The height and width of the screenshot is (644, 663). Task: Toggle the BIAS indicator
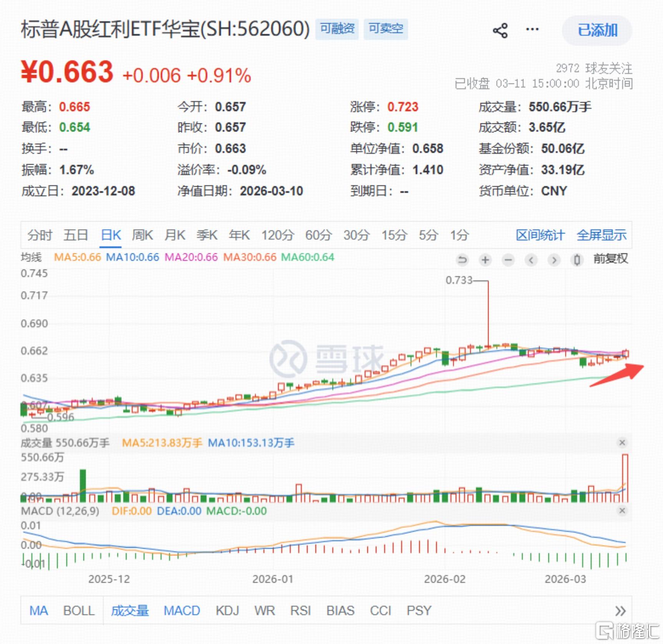(341, 611)
